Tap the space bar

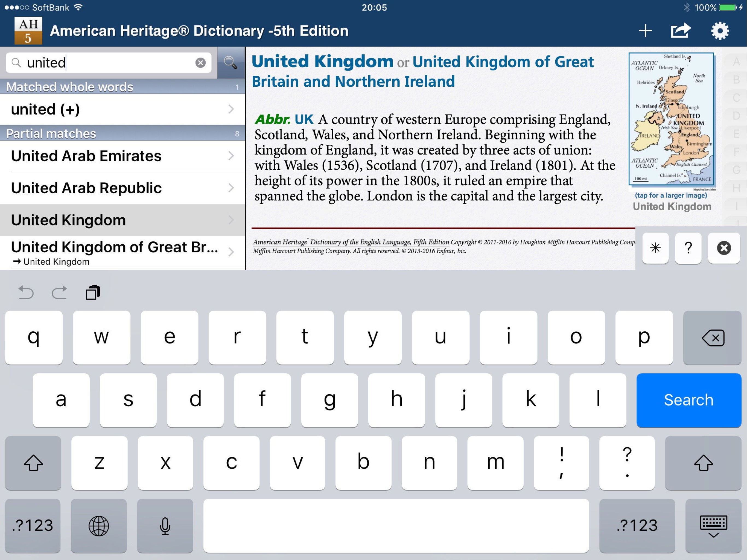(396, 526)
